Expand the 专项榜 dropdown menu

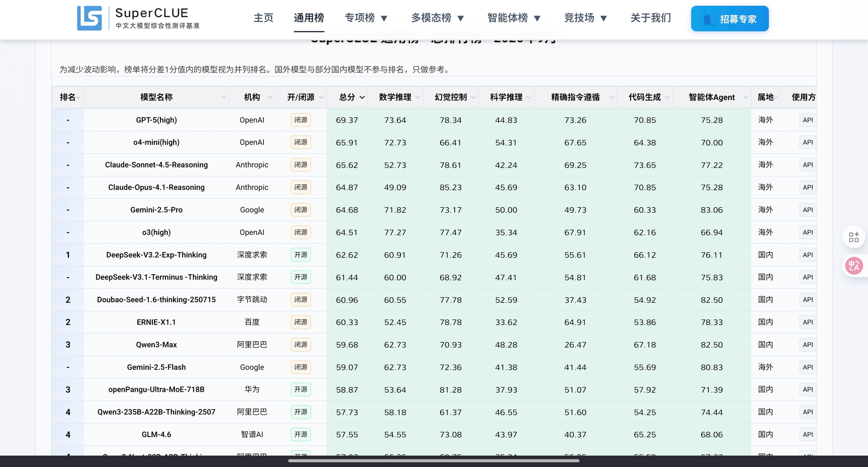point(366,18)
